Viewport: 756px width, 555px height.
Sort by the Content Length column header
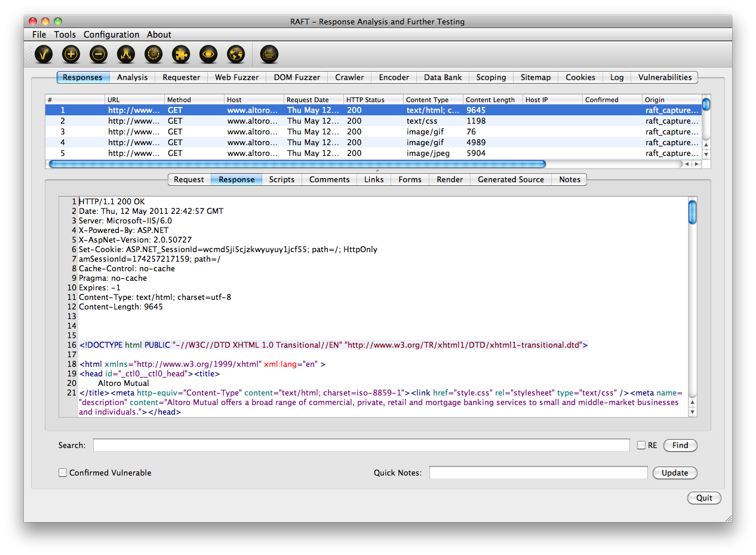(x=493, y=100)
